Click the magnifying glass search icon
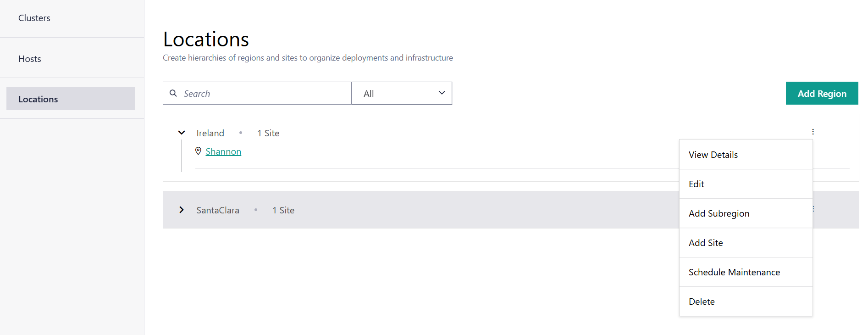This screenshot has width=868, height=335. tap(173, 93)
